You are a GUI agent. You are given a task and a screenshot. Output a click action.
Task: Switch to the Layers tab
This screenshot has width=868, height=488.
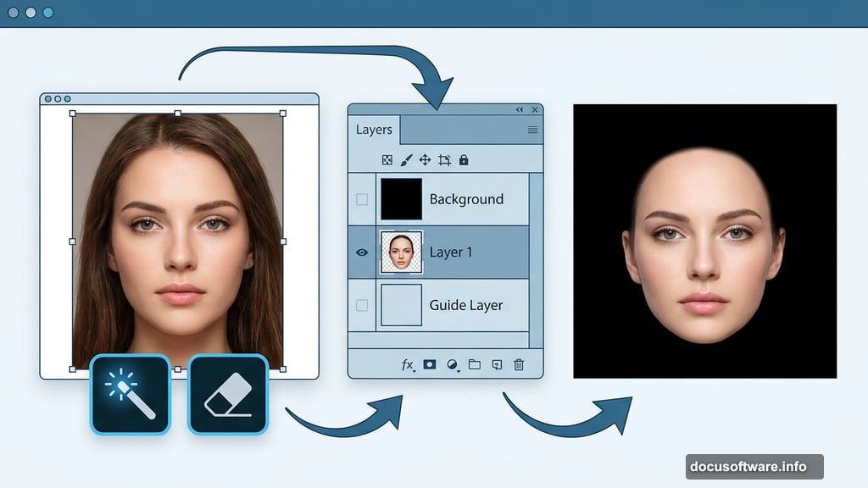point(374,130)
